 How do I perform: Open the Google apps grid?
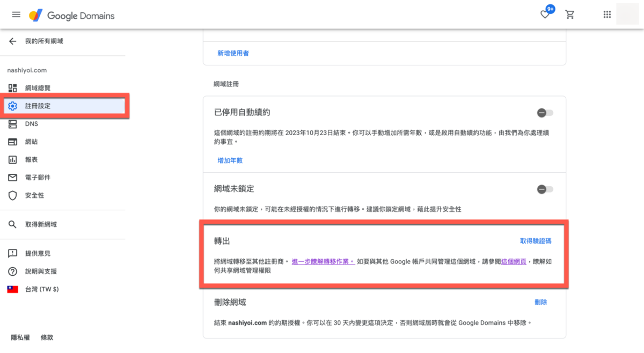click(607, 14)
